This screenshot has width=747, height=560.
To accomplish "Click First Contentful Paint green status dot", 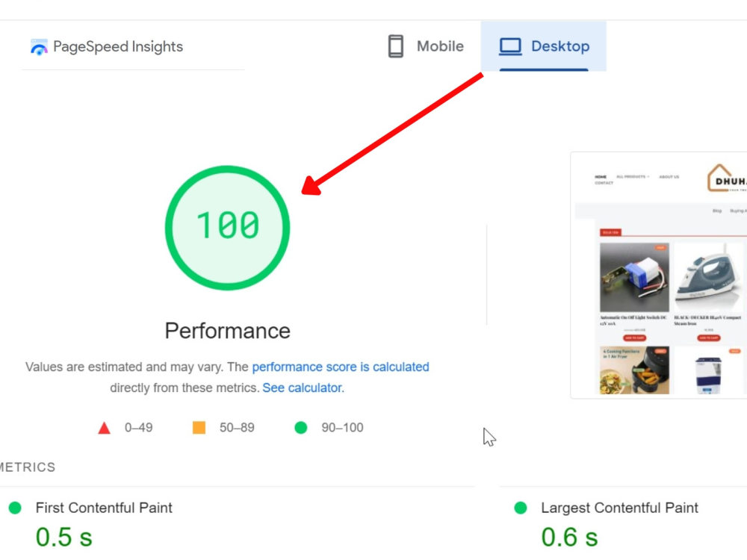I will pos(15,508).
